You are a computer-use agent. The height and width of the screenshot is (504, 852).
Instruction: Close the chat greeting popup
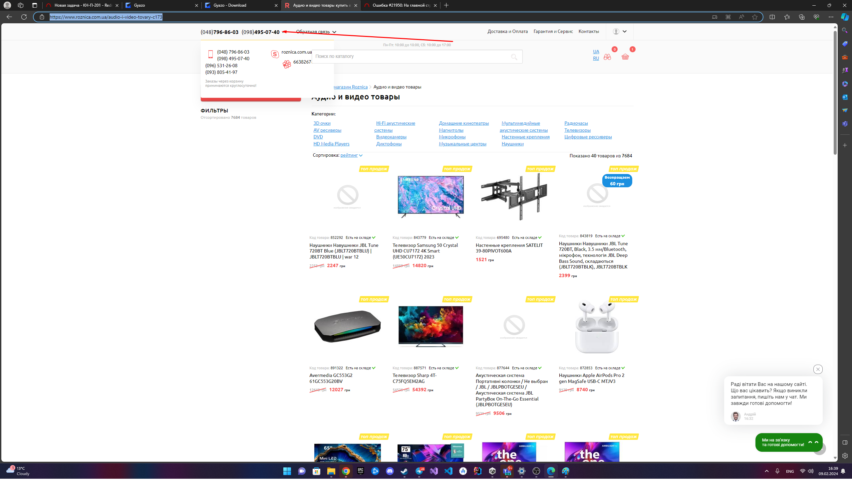point(818,369)
